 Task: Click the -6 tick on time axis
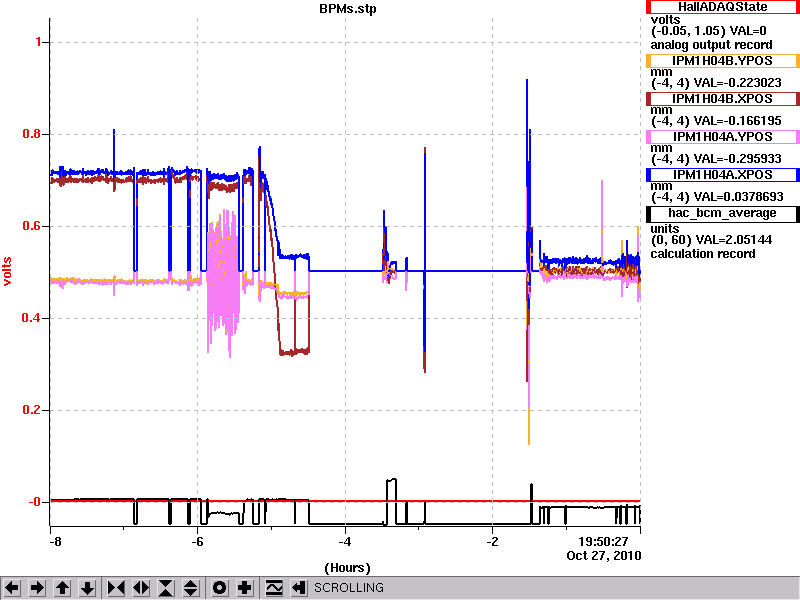point(197,542)
